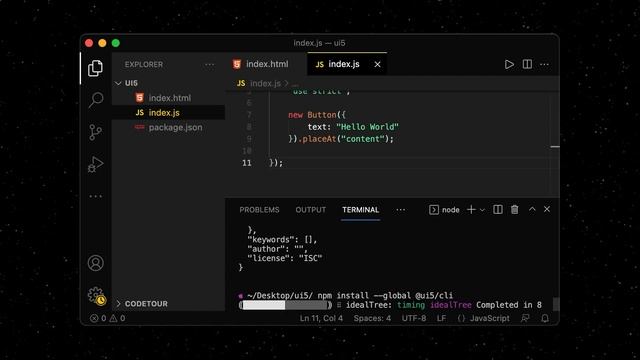Split the editor to the right
Image resolution: width=640 pixels, height=360 pixels.
pyautogui.click(x=527, y=64)
